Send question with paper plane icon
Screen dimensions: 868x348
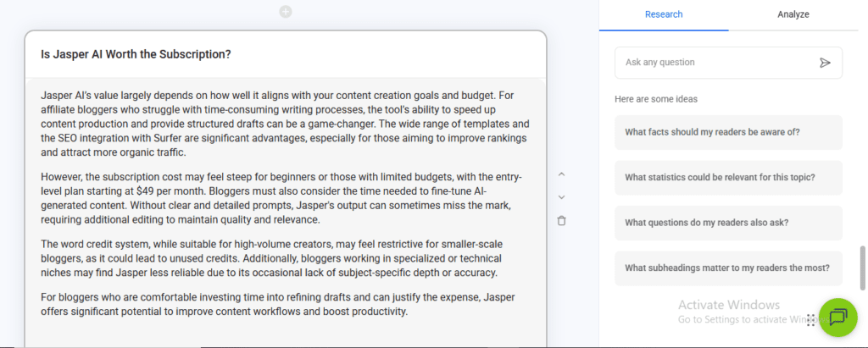(825, 63)
